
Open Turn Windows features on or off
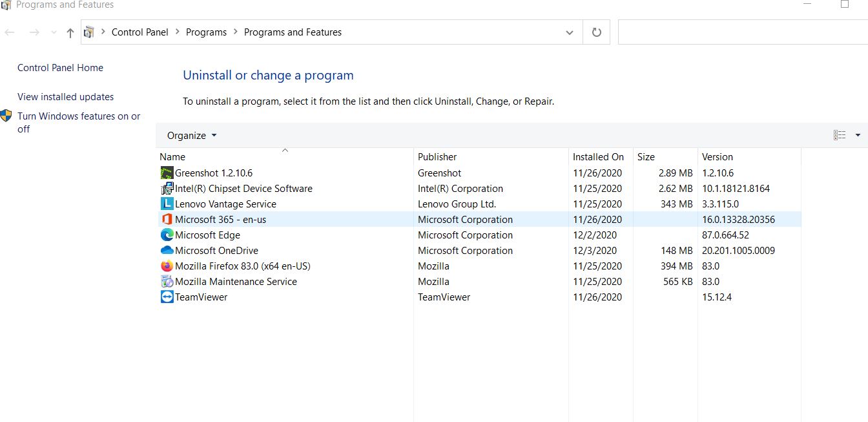point(79,123)
